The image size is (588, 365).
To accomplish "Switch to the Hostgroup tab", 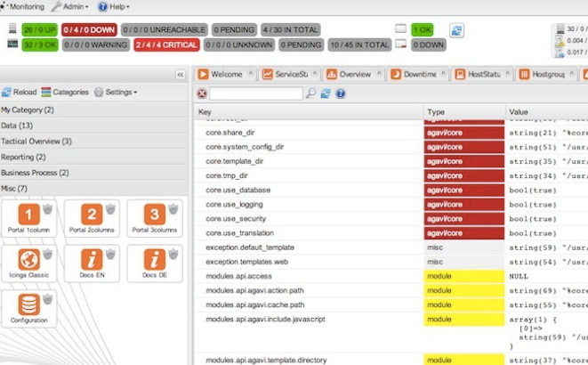I will tap(546, 74).
